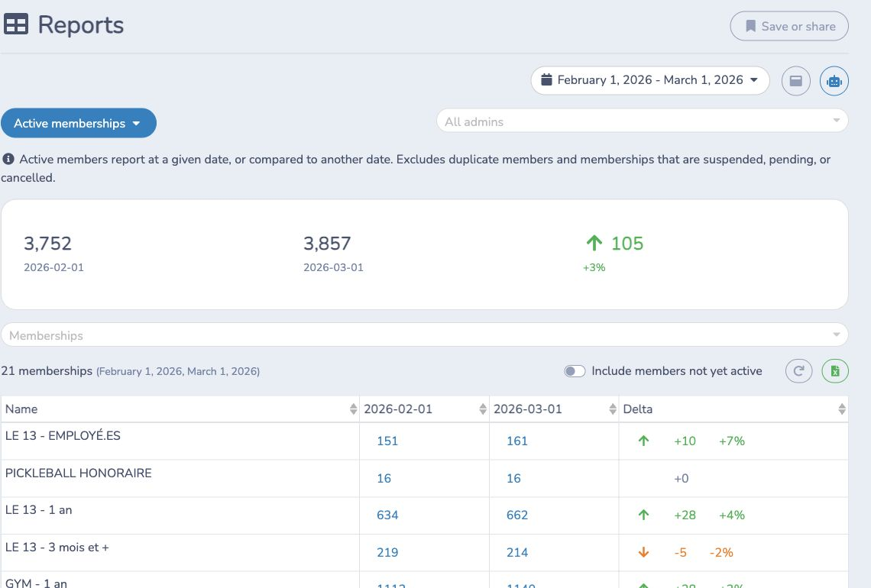This screenshot has width=871, height=588.
Task: Export table with the Excel icon
Action: [x=835, y=371]
